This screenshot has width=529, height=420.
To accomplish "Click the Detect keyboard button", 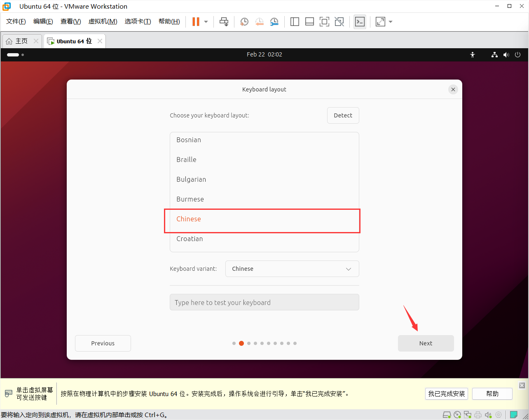I will (343, 115).
